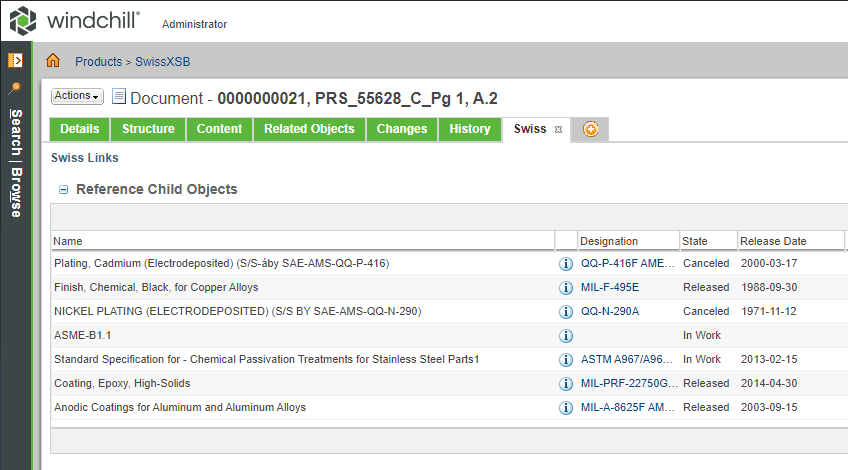The width and height of the screenshot is (848, 470).
Task: Close the Swiss tab with the x icon
Action: (559, 130)
